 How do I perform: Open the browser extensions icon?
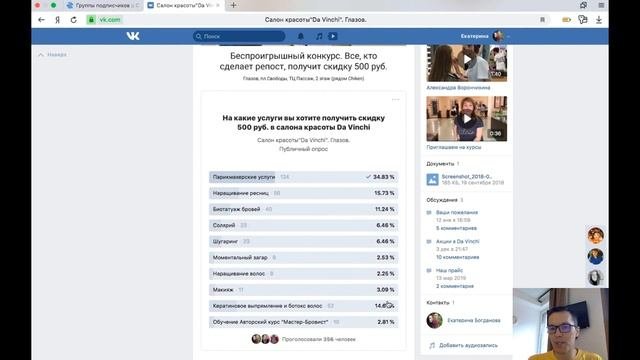(583, 20)
